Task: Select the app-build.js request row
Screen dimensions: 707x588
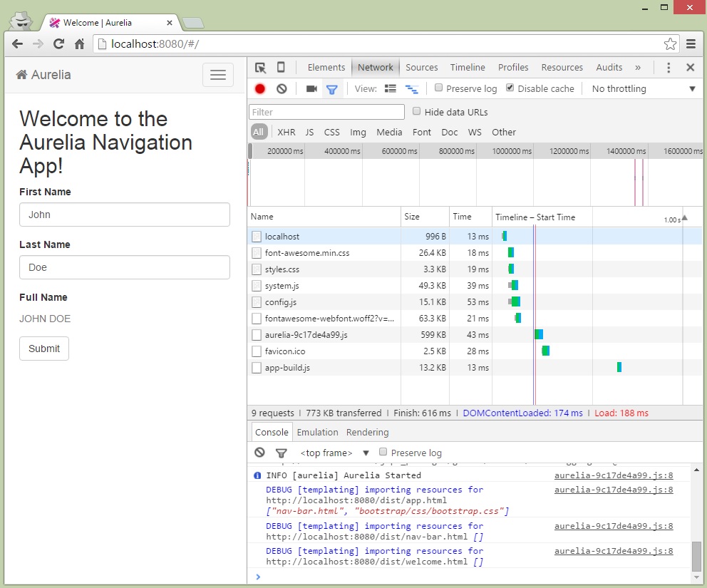Action: tap(475, 368)
